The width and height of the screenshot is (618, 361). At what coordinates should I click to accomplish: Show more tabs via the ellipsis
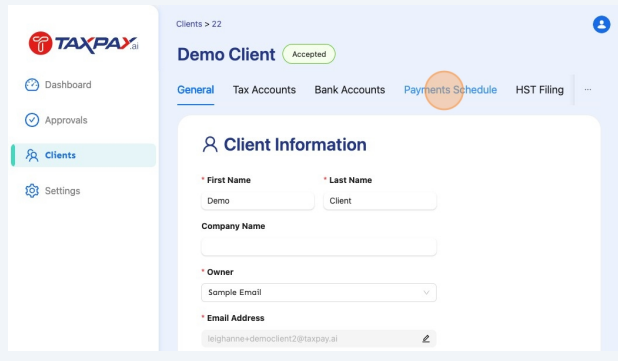(588, 90)
